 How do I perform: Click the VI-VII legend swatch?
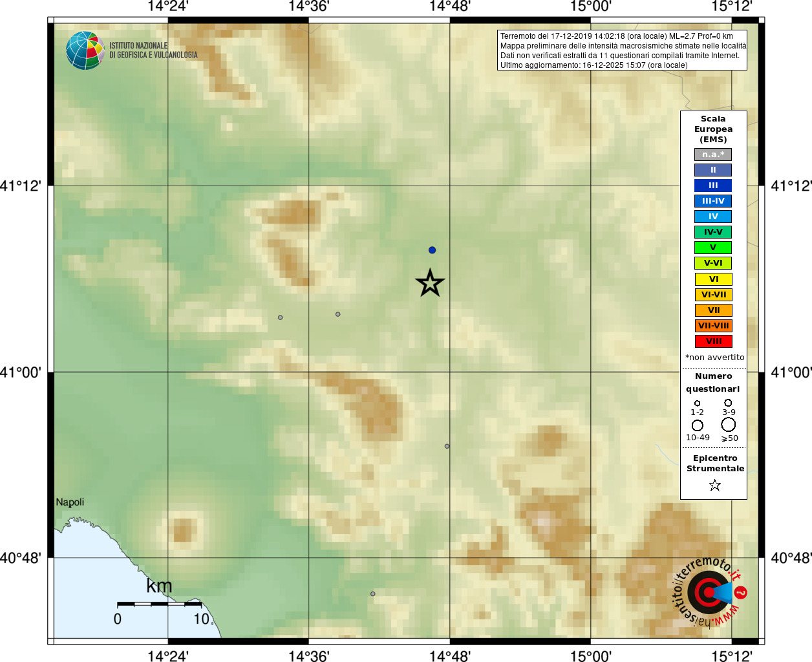(713, 295)
